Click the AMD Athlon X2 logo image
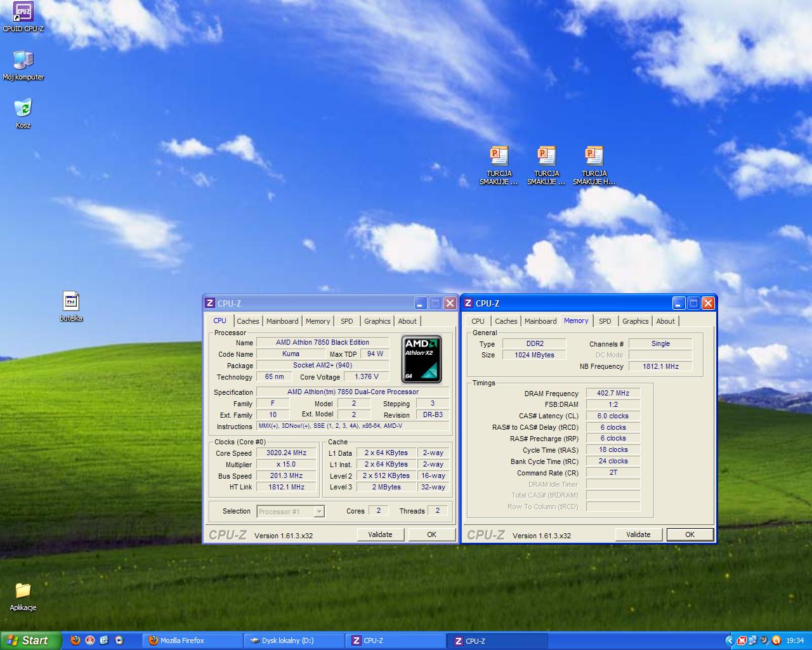The height and width of the screenshot is (650, 812). click(x=422, y=359)
